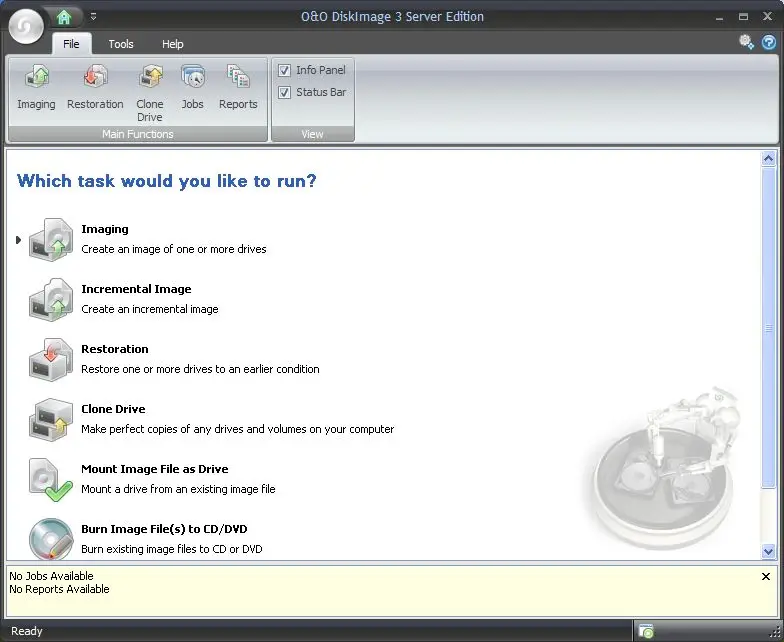784x642 pixels.
Task: Click the 'No Reports Available' text
Action: (x=60, y=589)
